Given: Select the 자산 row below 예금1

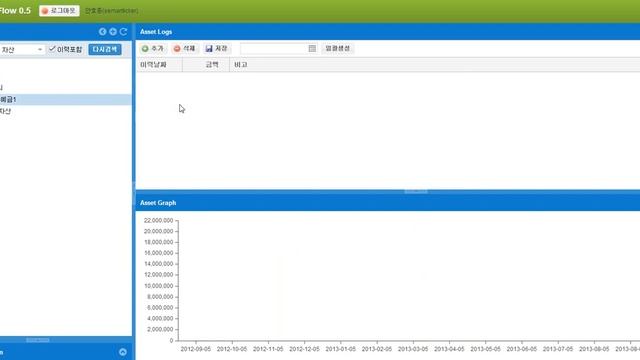Looking at the screenshot, I should [65, 111].
